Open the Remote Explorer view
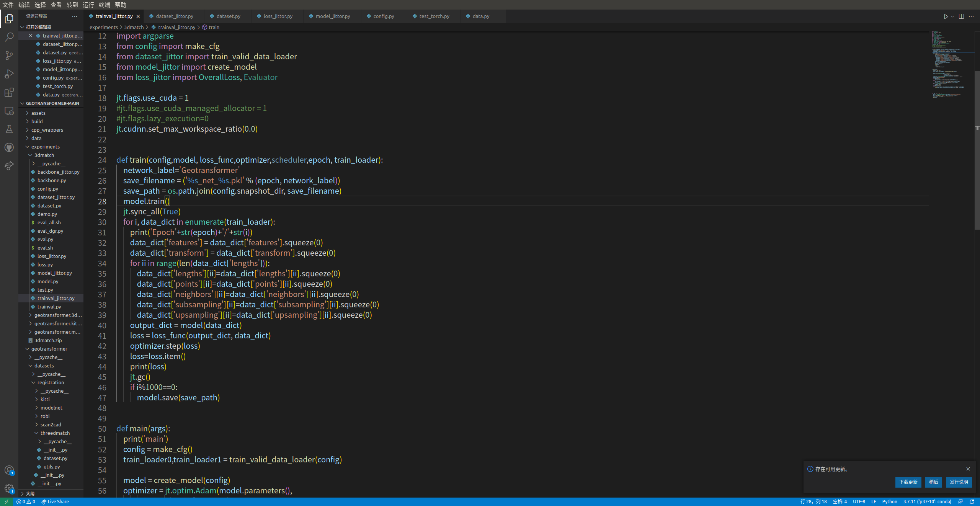The image size is (980, 506). (x=9, y=111)
